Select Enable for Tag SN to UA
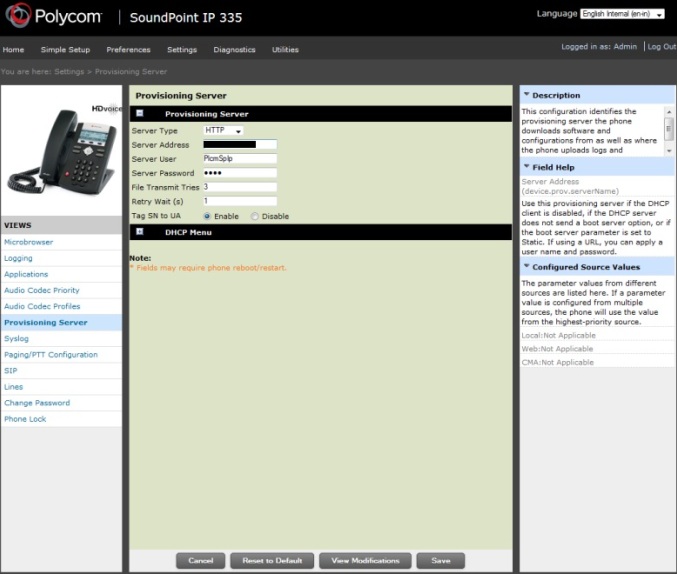 pos(207,216)
